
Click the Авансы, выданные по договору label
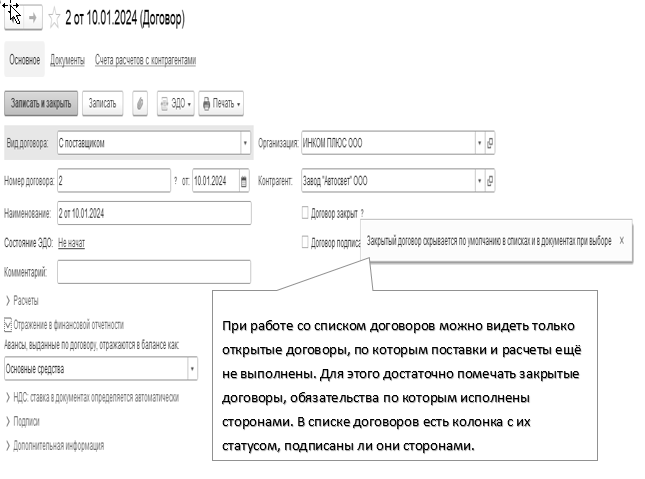[x=92, y=345]
